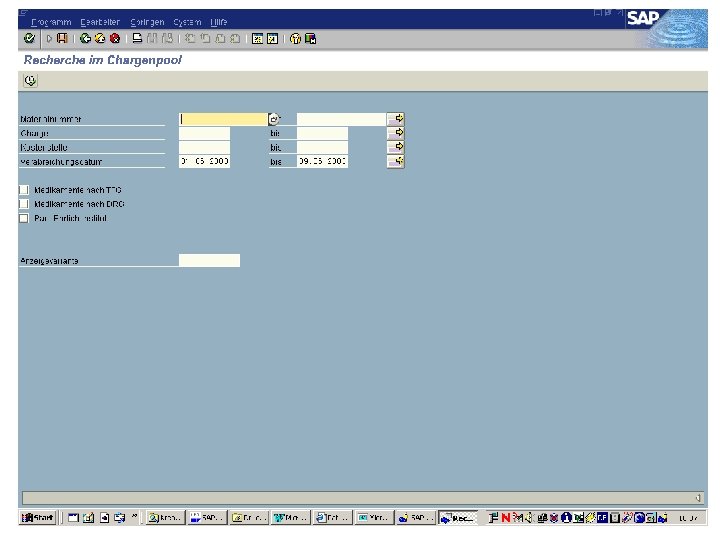Click Show Desktop quick launch icon

89,518
